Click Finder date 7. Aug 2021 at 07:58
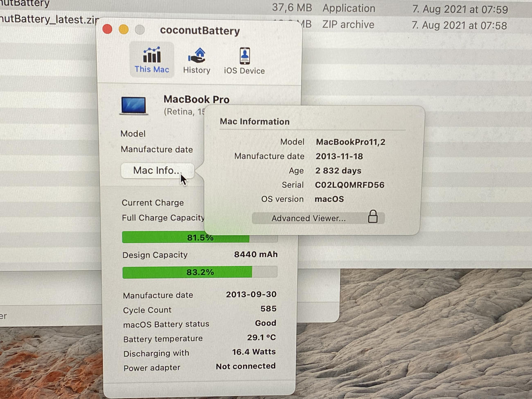 tap(459, 25)
